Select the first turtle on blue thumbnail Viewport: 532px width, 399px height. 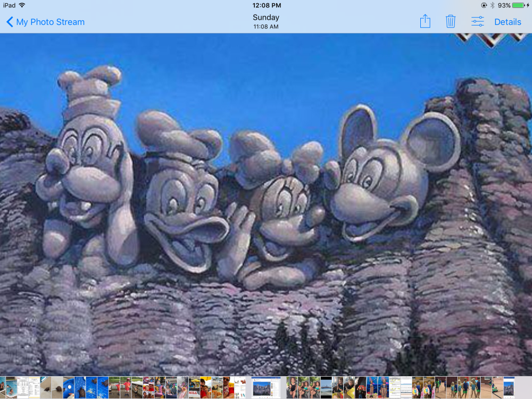tap(80, 387)
